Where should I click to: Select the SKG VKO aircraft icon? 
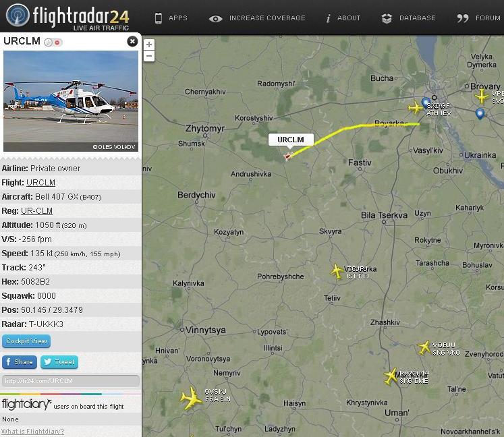[x=424, y=348]
